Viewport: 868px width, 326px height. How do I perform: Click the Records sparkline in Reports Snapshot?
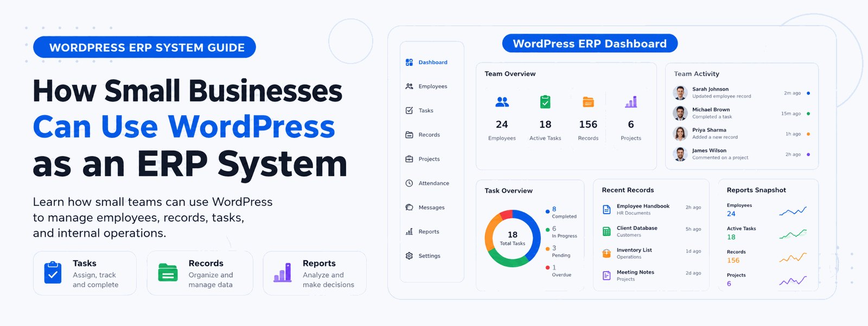[793, 257]
